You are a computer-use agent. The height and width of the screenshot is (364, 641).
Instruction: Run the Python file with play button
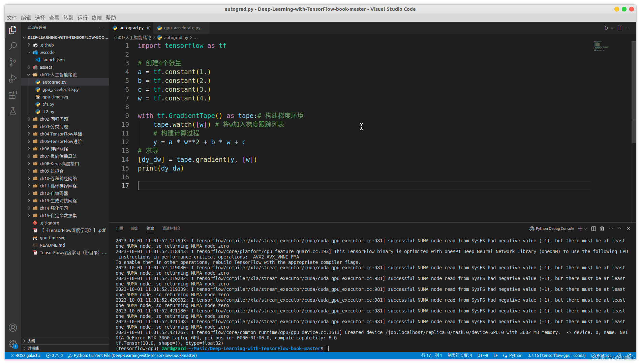point(606,28)
